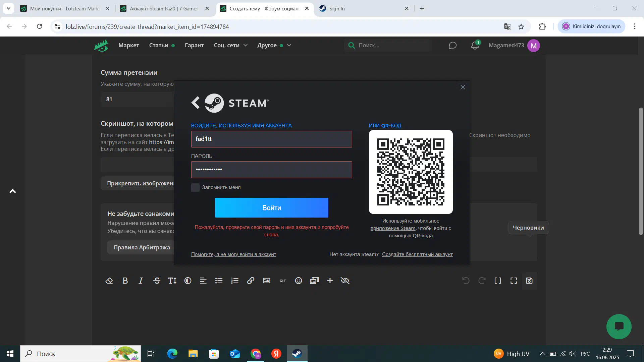
Task: Open Magamed473 user profile avatar
Action: point(534,46)
